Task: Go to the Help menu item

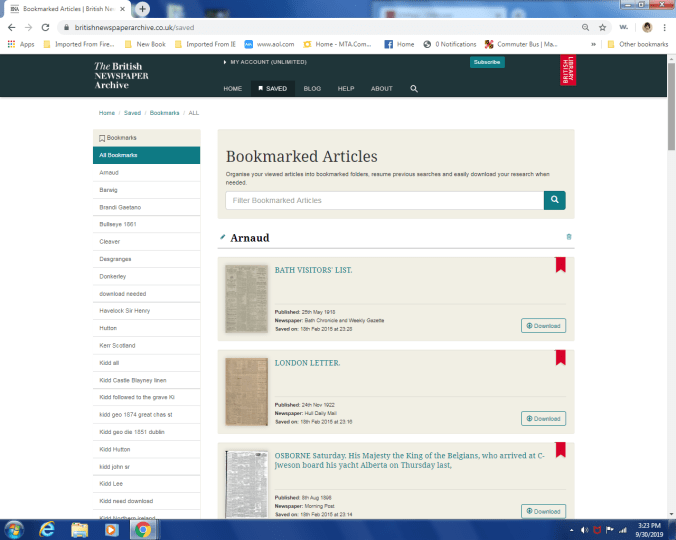Action: point(346,88)
